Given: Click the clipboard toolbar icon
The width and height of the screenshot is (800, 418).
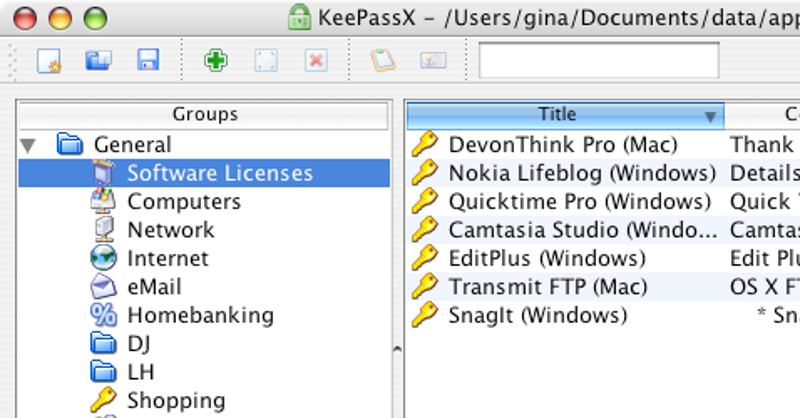Looking at the screenshot, I should click(383, 60).
